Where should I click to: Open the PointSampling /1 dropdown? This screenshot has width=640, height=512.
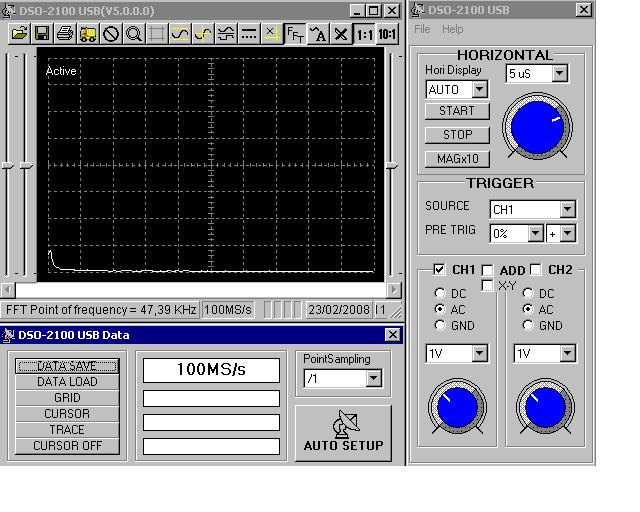tap(373, 378)
